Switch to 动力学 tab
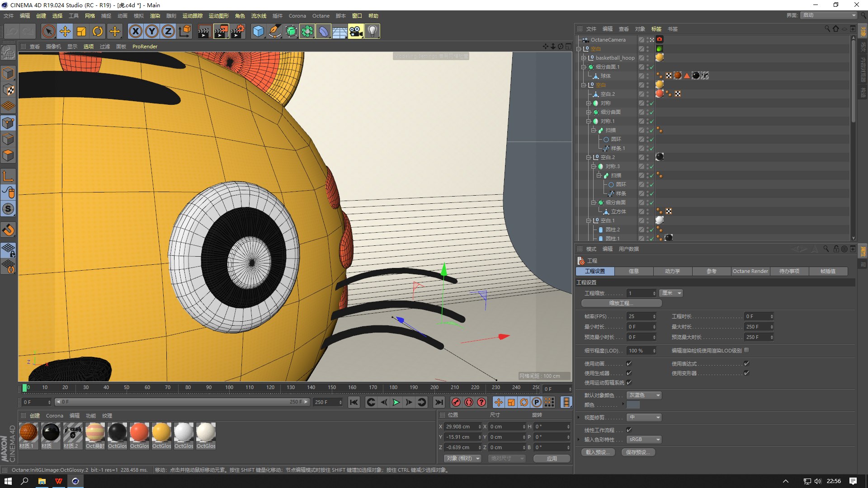868x488 pixels. pyautogui.click(x=672, y=271)
